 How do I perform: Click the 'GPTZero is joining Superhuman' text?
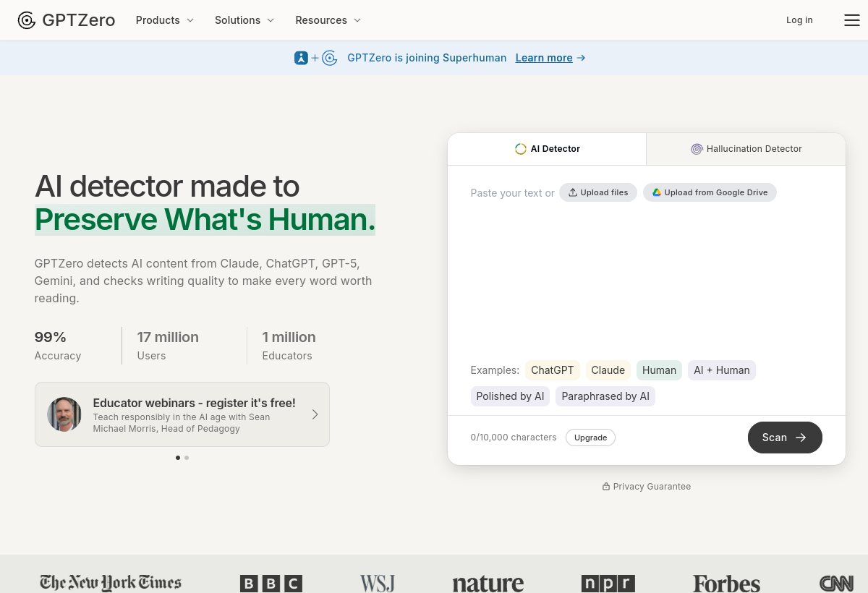[x=427, y=58]
